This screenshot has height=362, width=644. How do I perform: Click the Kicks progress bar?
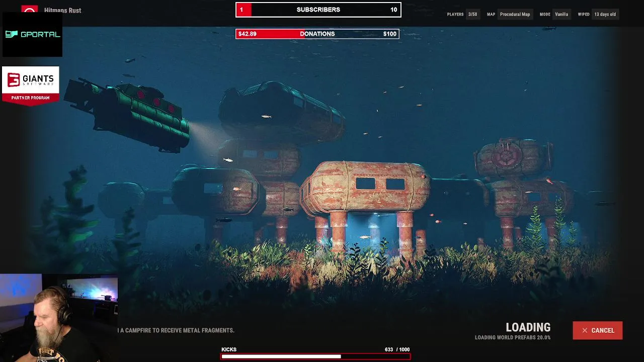[x=315, y=356]
